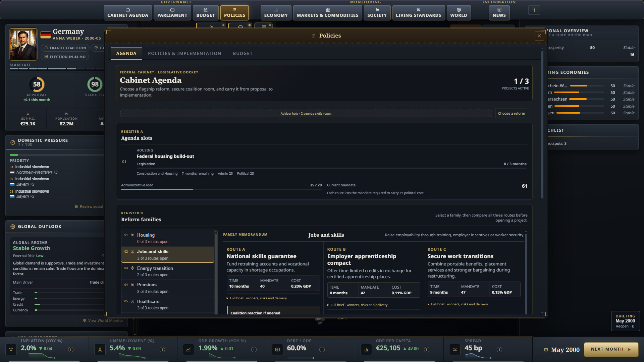644x362 pixels.
Task: Select the Energy transition reform family
Action: tap(167, 271)
